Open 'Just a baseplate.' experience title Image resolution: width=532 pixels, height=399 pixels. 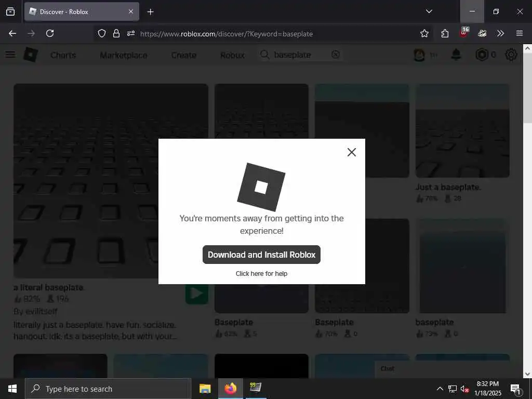[x=448, y=187]
